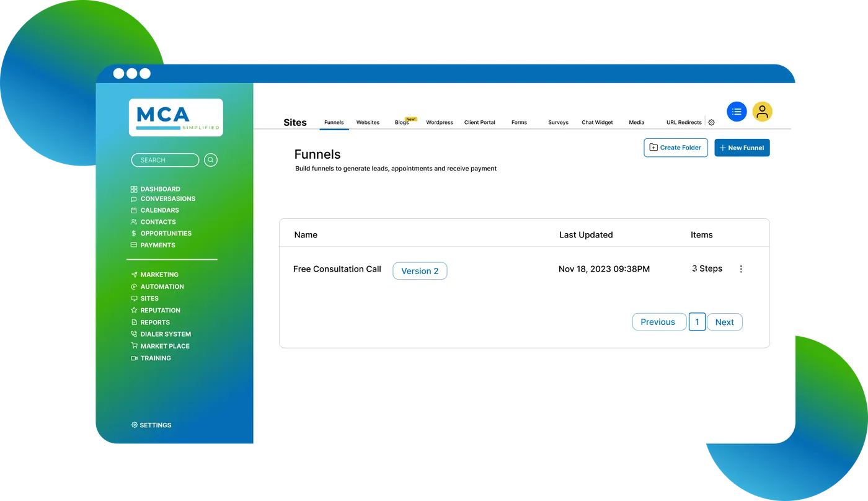
Task: Select page 1 in pagination
Action: pyautogui.click(x=697, y=322)
